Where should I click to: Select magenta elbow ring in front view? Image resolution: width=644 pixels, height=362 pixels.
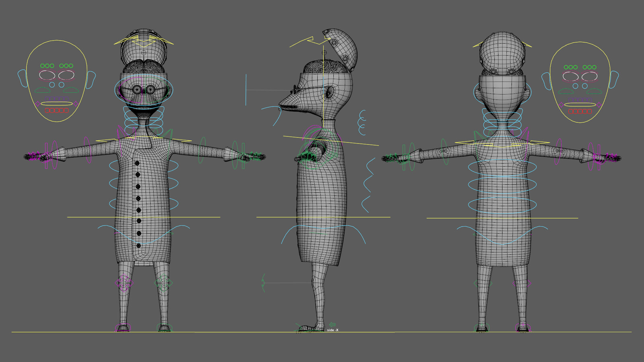(x=87, y=150)
